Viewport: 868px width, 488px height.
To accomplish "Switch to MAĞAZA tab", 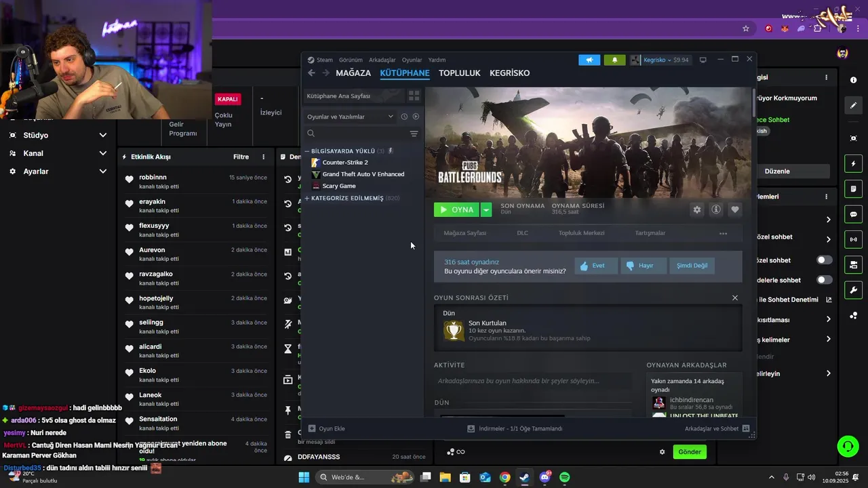I will [353, 73].
